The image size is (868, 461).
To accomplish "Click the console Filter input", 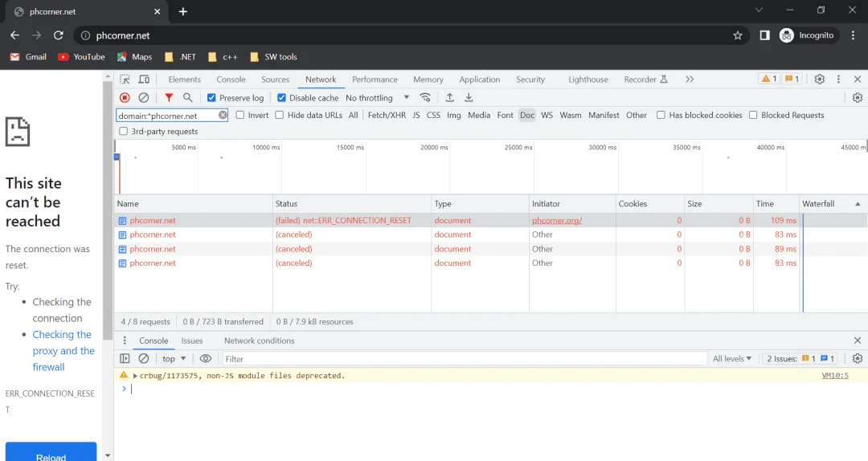I will [x=464, y=359].
